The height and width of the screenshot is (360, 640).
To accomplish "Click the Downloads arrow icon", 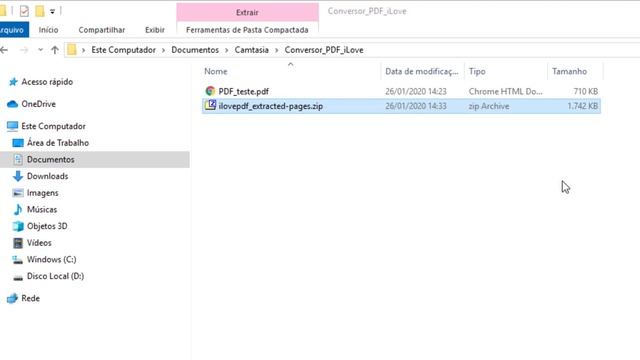I will pyautogui.click(x=18, y=176).
